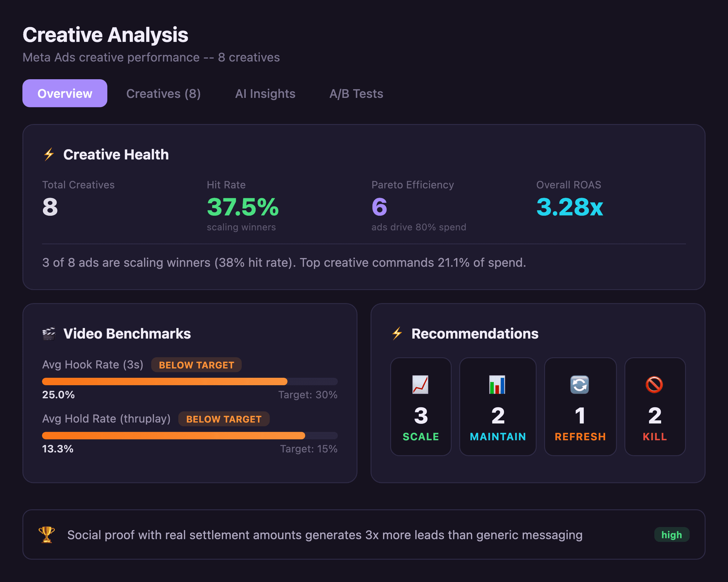
Task: Open the 1 REFRESH recommendation card
Action: 580,407
